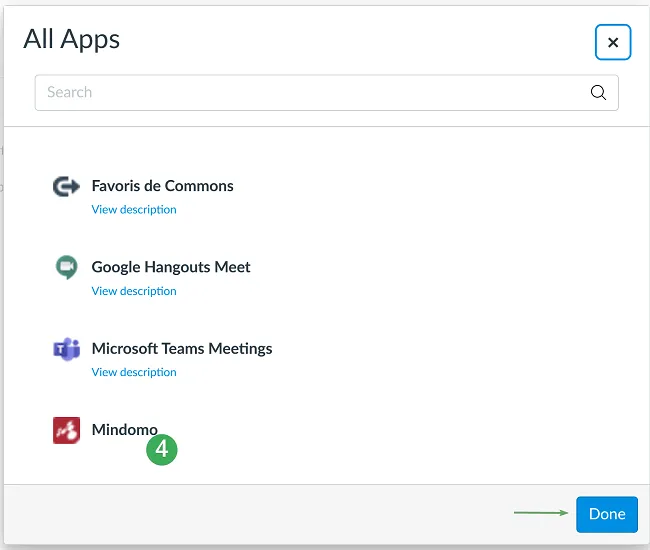
Task: Close the All Apps dialog with X
Action: pos(613,42)
